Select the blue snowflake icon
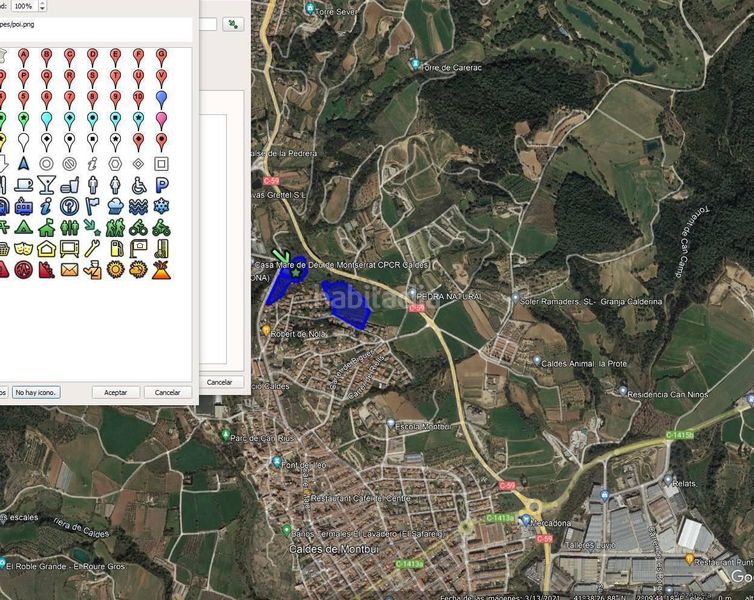 pyautogui.click(x=162, y=206)
